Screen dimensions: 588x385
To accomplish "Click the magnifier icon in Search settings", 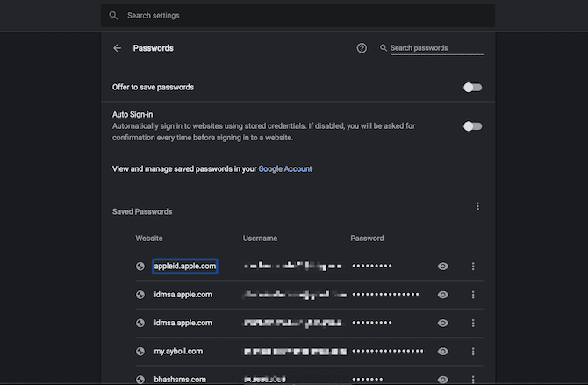I will pos(113,16).
